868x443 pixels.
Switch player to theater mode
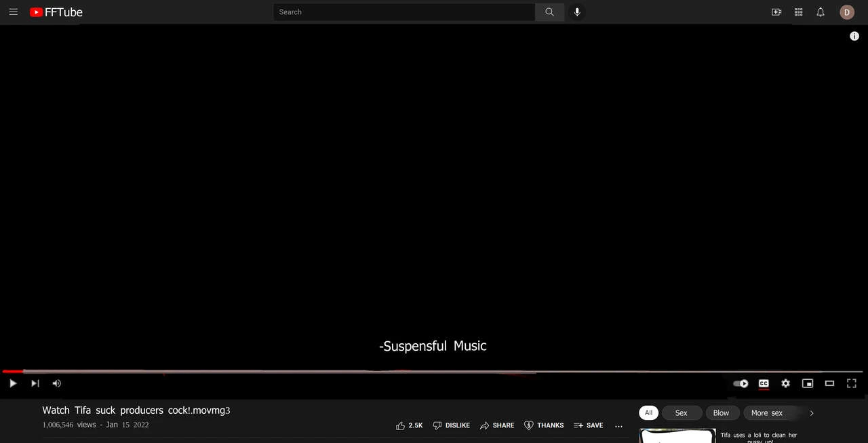829,383
